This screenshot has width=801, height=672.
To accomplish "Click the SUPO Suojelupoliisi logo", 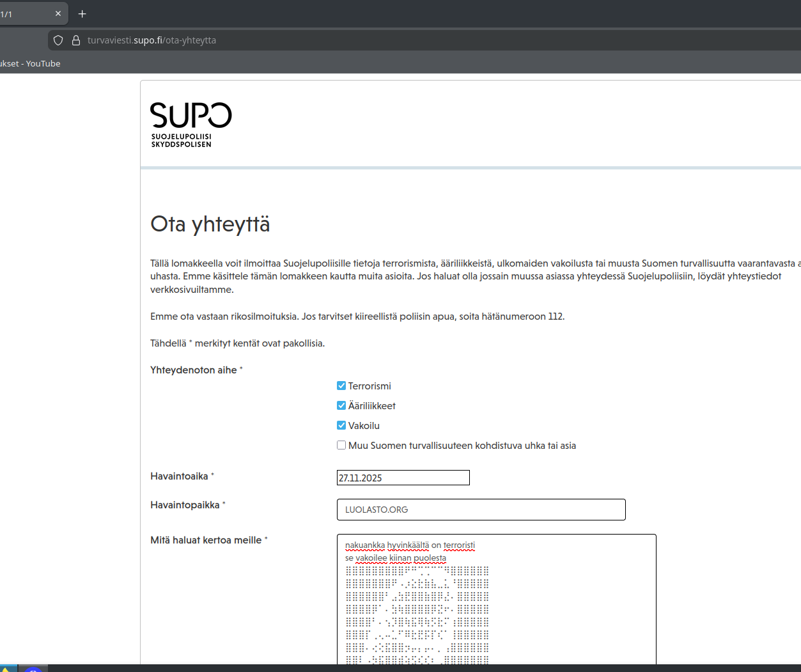I will coord(191,125).
